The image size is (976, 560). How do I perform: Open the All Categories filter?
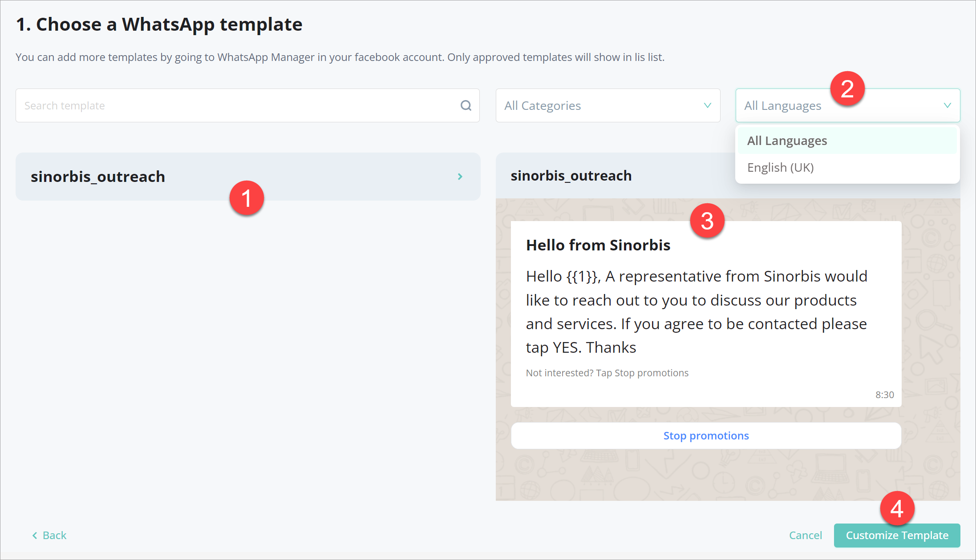click(607, 105)
